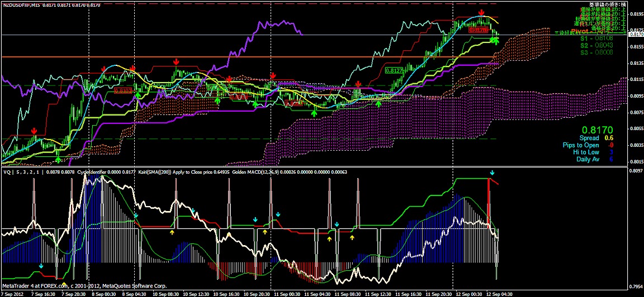Click the S3 - 0.8008 support label
Screen dimensions: 644x297
596,52
